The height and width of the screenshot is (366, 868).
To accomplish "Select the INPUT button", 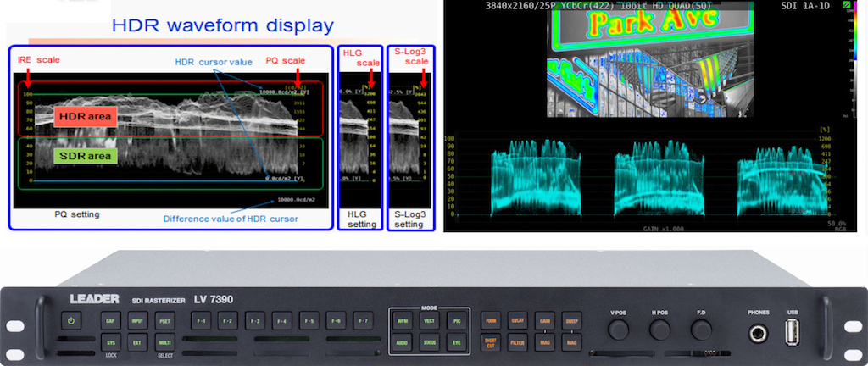I will click(x=136, y=320).
